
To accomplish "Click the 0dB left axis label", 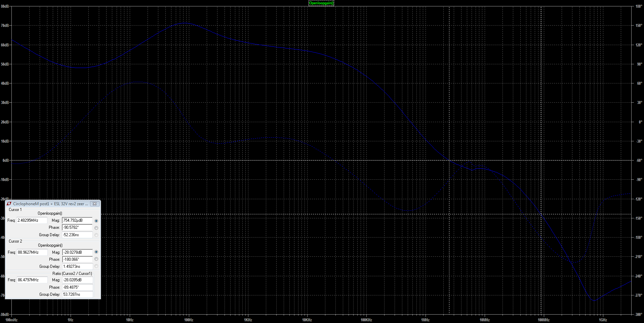I will click(x=6, y=160).
